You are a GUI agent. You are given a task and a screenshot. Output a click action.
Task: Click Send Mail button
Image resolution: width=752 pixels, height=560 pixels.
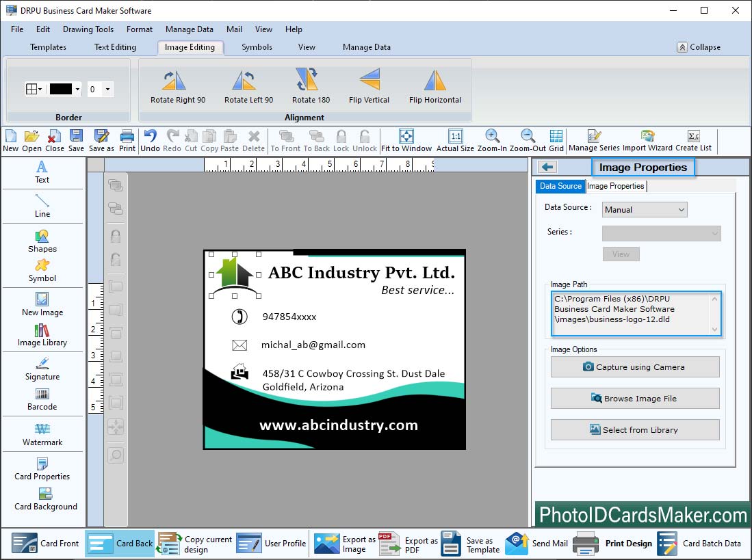[x=536, y=543]
